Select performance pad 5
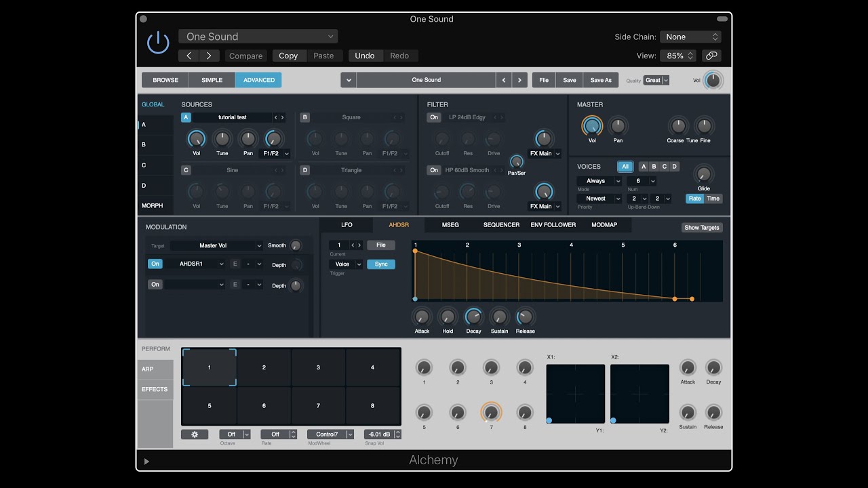868x488 pixels. point(210,405)
